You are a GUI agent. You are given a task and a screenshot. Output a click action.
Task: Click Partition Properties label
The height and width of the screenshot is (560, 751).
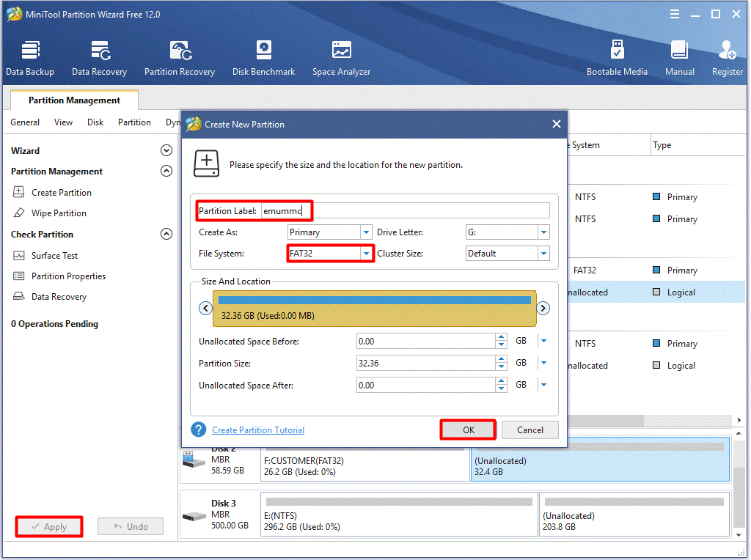68,276
